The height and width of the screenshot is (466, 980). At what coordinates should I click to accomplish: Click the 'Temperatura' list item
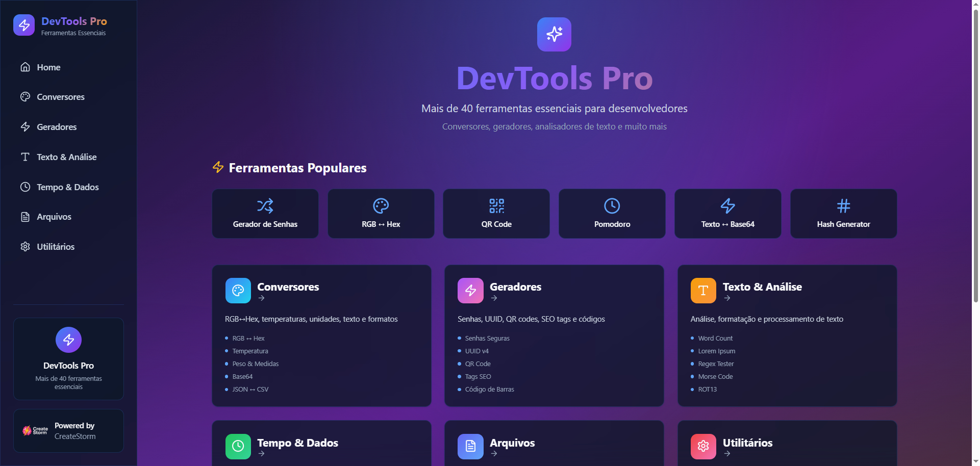250,351
